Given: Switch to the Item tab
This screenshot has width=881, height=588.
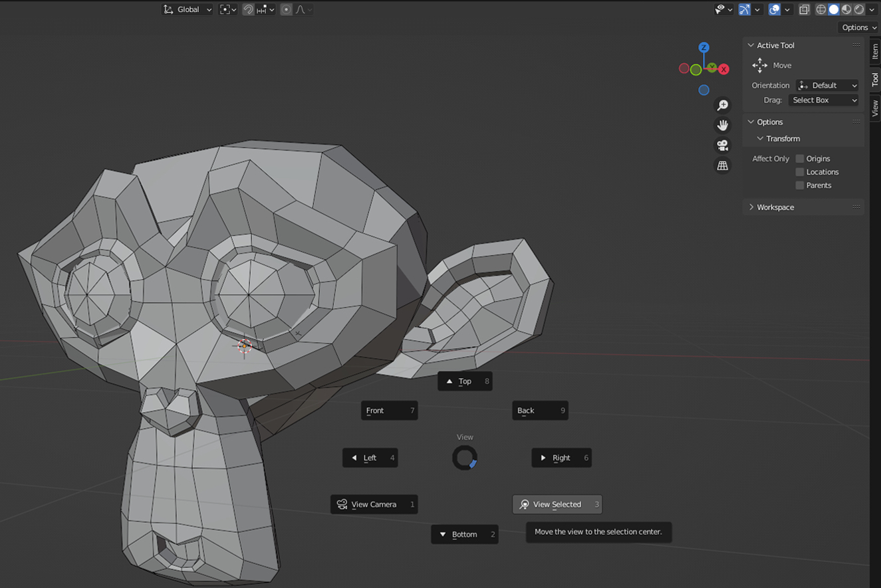Looking at the screenshot, I should pyautogui.click(x=875, y=52).
